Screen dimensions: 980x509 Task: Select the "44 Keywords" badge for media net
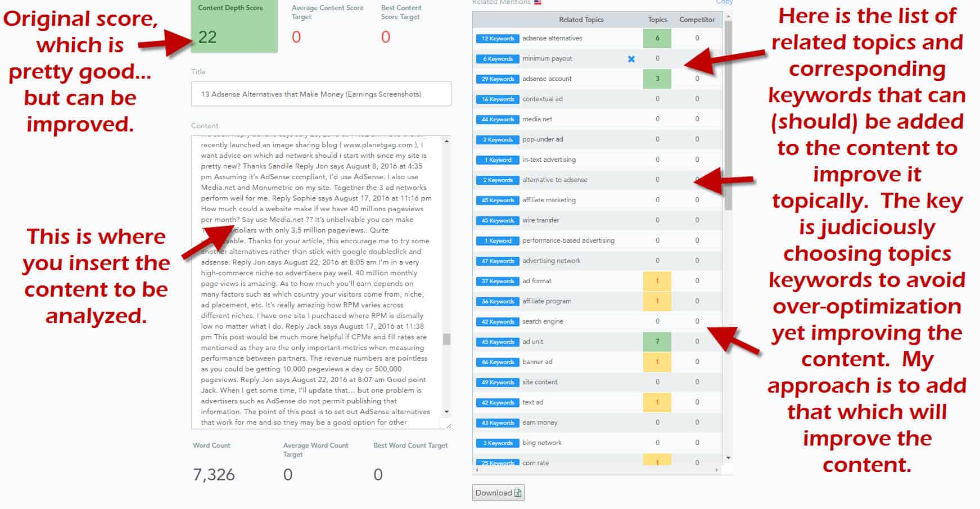pos(497,119)
